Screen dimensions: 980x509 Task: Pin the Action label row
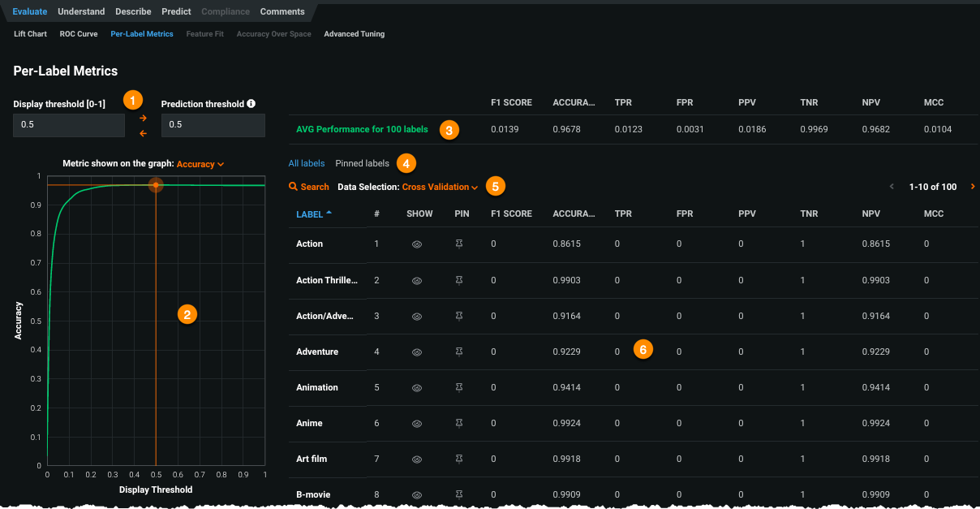click(x=459, y=244)
